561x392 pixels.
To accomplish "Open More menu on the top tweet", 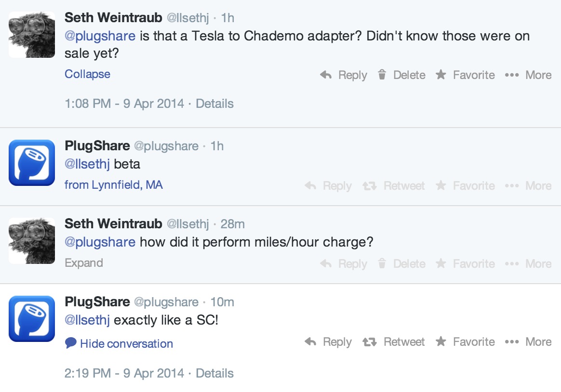I will [528, 75].
